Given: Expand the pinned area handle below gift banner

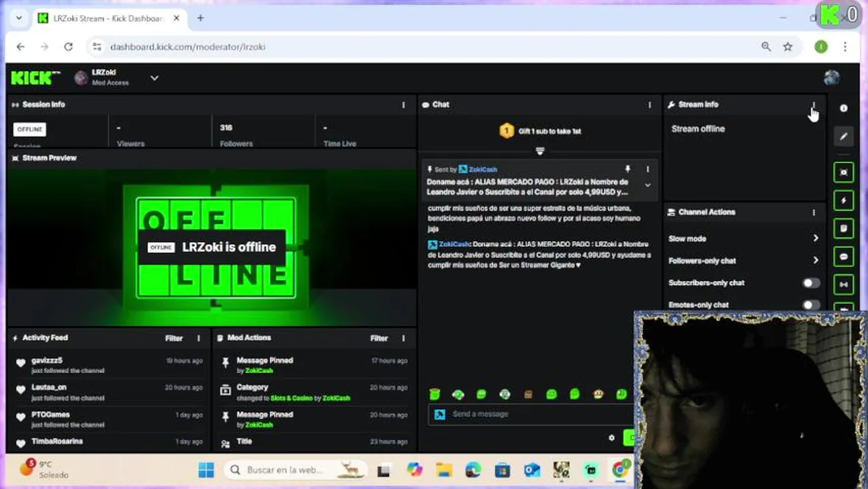Looking at the screenshot, I should (x=540, y=151).
